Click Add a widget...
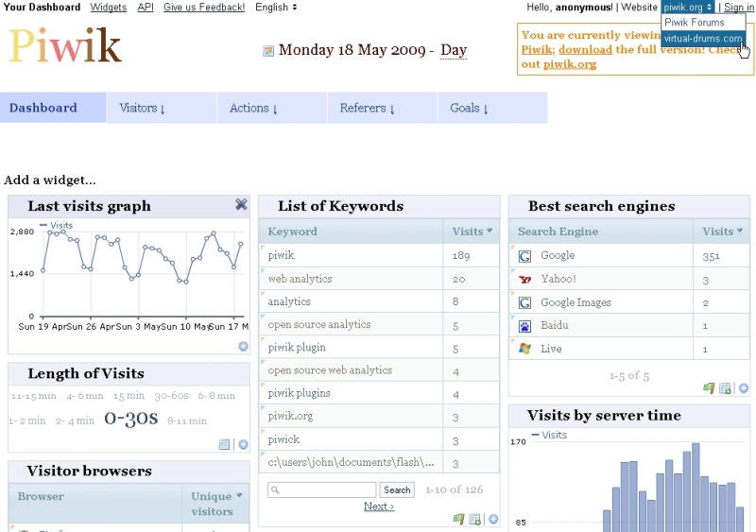 click(x=50, y=180)
